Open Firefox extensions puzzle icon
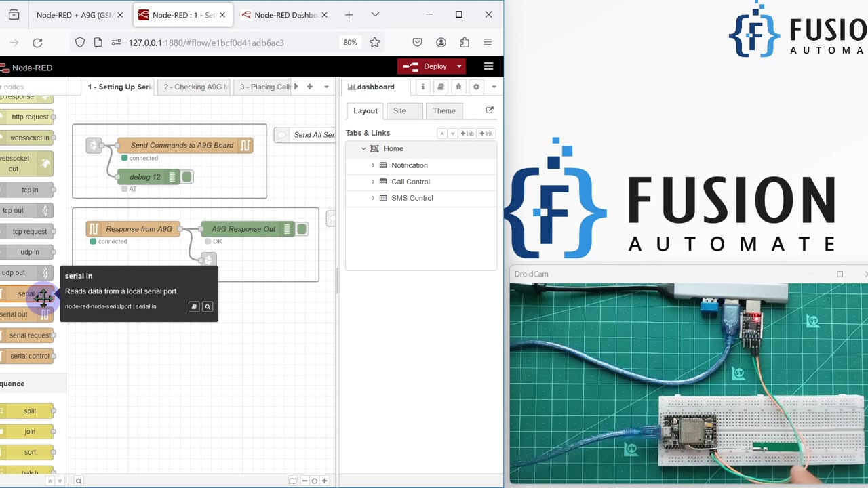The image size is (868, 488). [x=465, y=42]
